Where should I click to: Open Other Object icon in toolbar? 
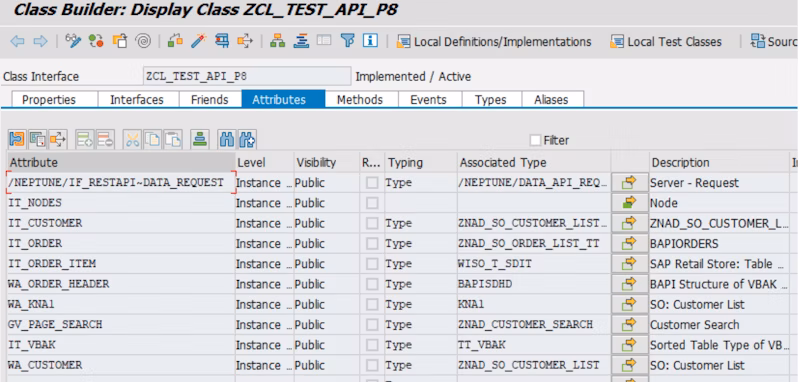[x=119, y=41]
